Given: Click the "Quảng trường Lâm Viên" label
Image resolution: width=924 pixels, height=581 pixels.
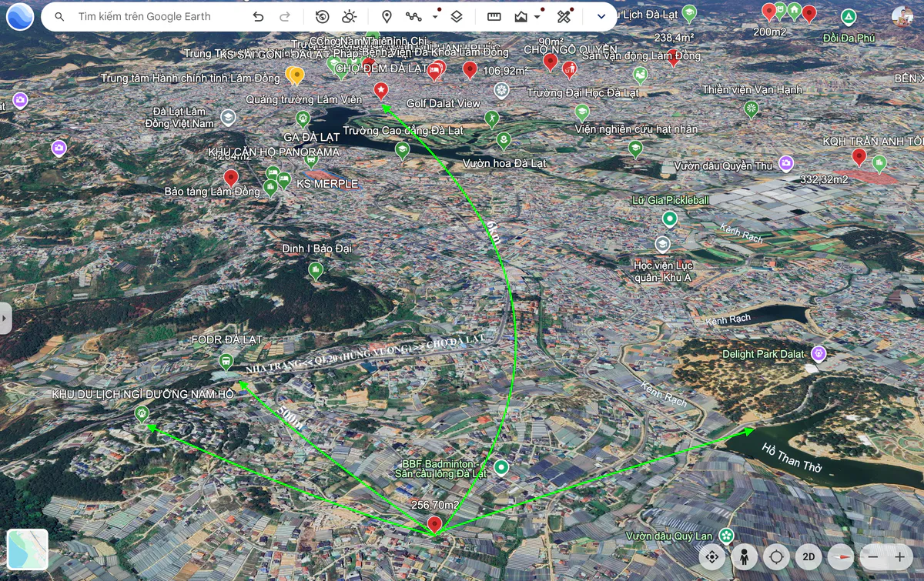Looking at the screenshot, I should [x=303, y=100].
